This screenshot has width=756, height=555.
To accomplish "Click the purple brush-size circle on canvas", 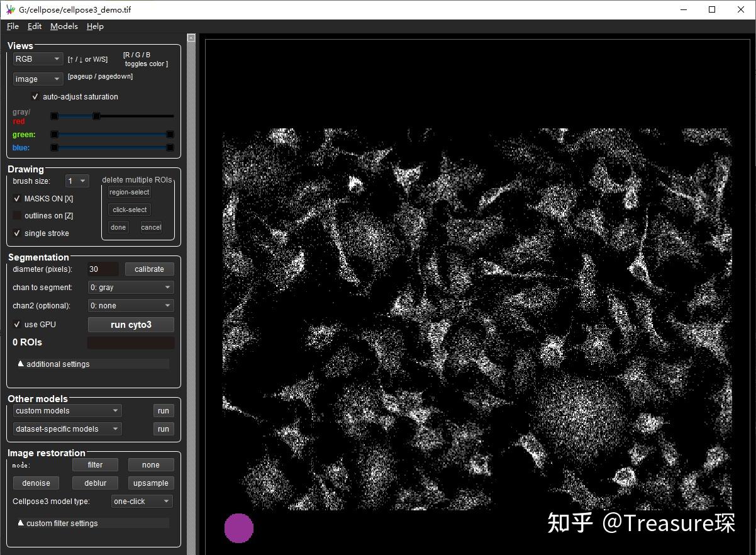I will pyautogui.click(x=239, y=528).
